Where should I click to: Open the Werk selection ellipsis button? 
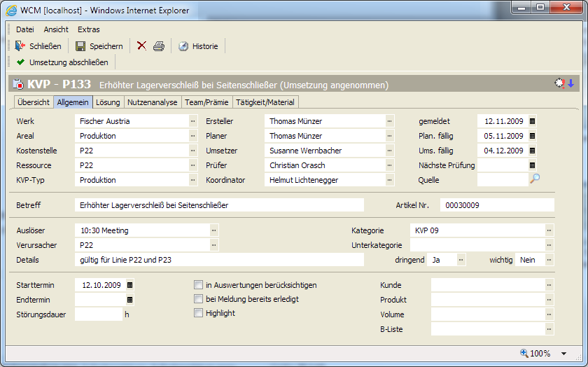(x=192, y=121)
